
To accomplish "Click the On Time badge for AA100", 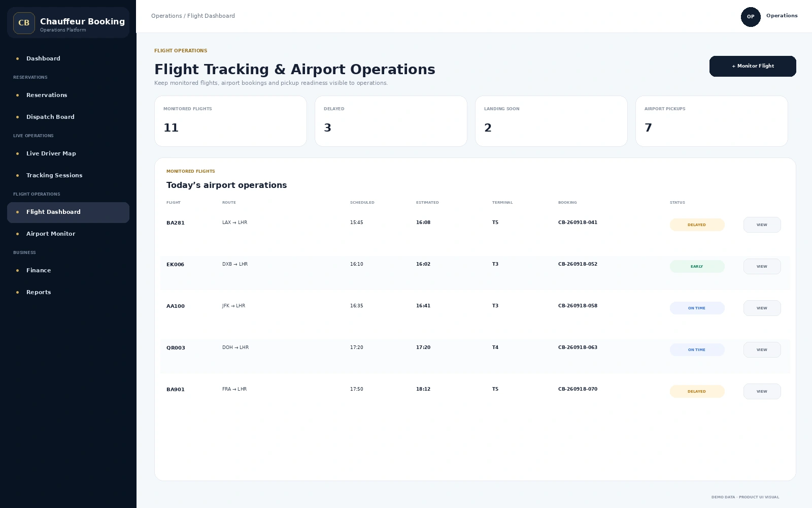I will (697, 308).
